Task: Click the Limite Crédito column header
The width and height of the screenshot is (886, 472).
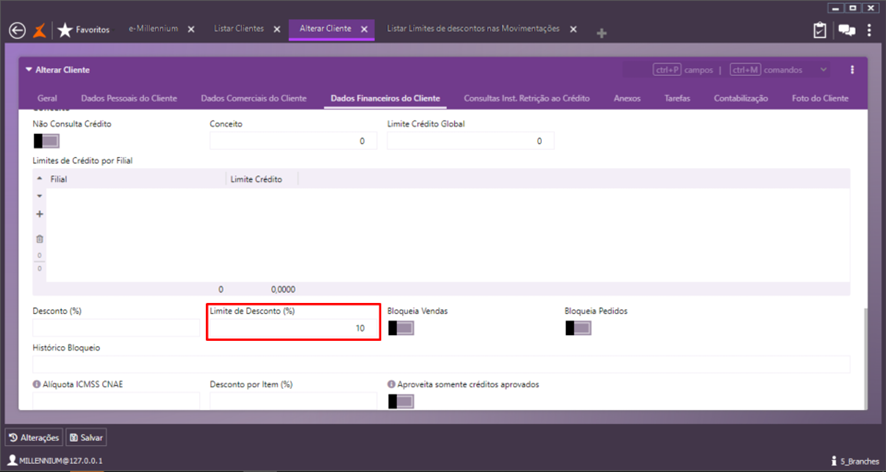Action: (x=262, y=179)
